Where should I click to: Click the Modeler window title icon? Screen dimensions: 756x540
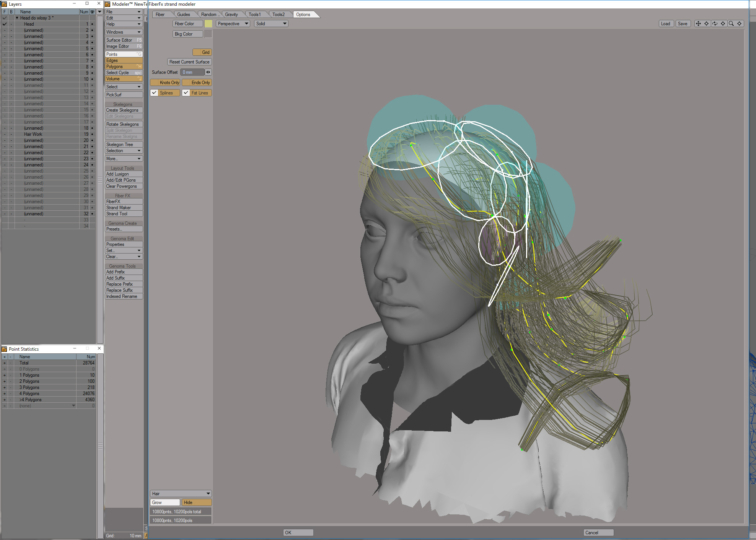108,4
